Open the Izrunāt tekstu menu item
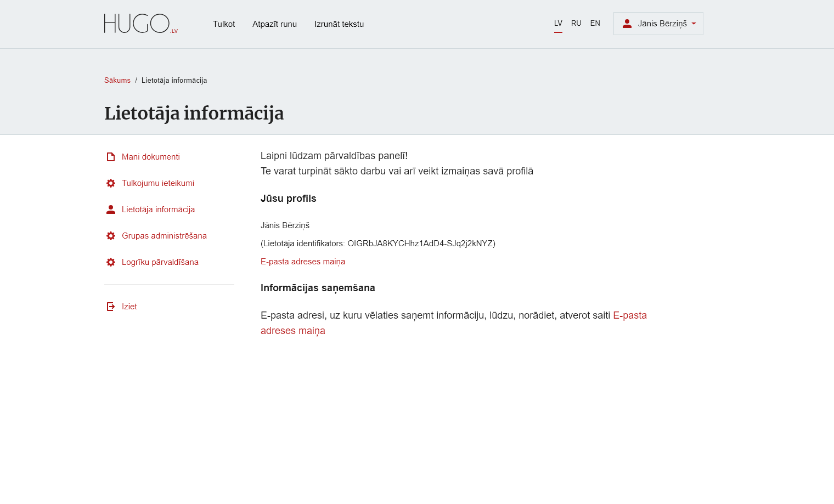This screenshot has height=504, width=834. click(339, 24)
